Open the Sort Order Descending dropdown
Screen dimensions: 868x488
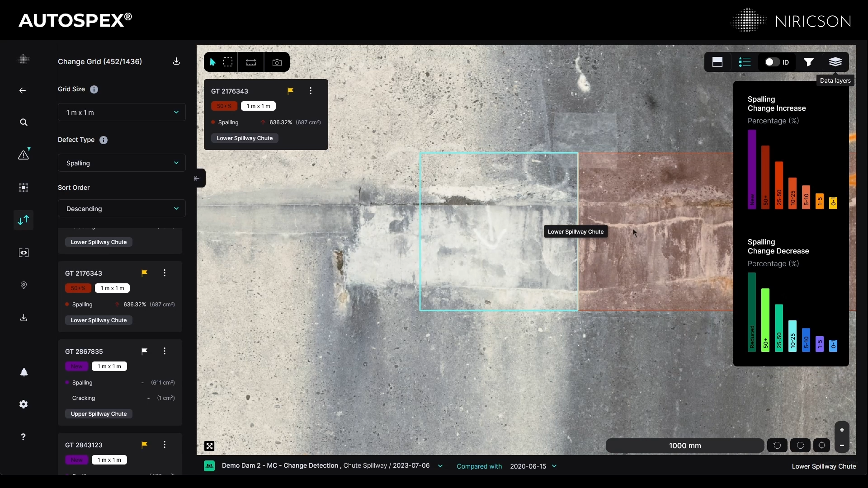point(122,209)
